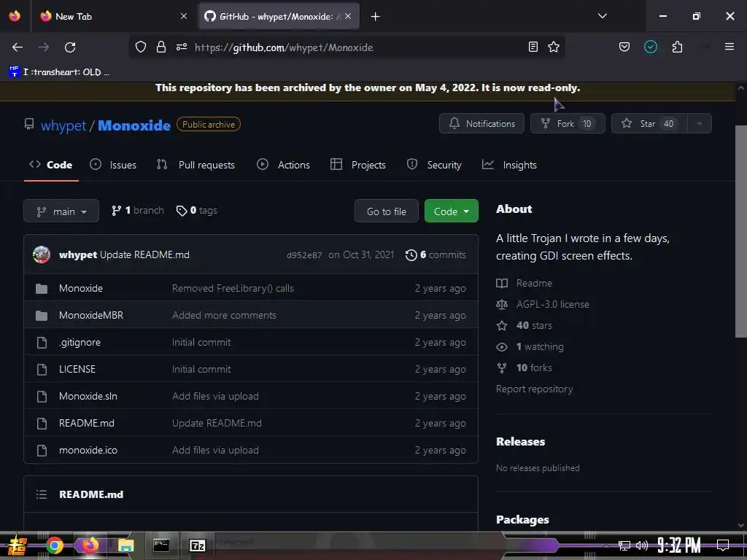Screen dimensions: 747x560
Task: Open the command prompt taskbar icon
Action: (x=161, y=545)
